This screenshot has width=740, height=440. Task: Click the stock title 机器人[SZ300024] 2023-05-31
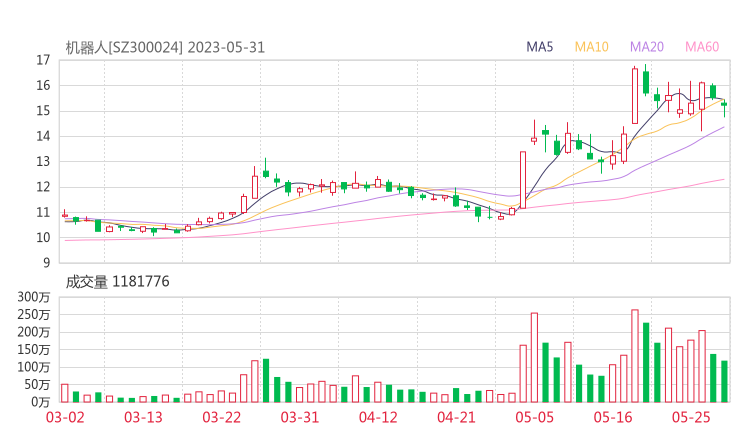click(x=165, y=48)
